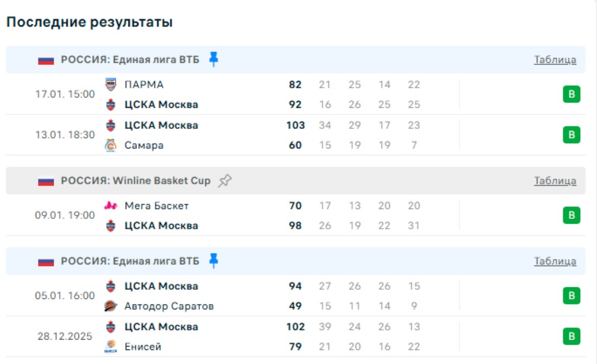Open the Мега Баскет vs ЦСКА match row
The width and height of the screenshot is (597, 364).
[244, 216]
